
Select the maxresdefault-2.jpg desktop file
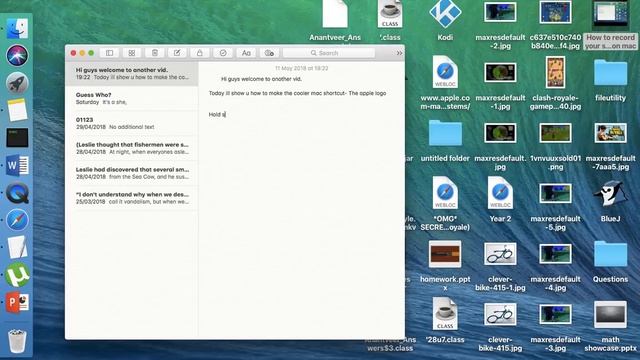[500, 13]
